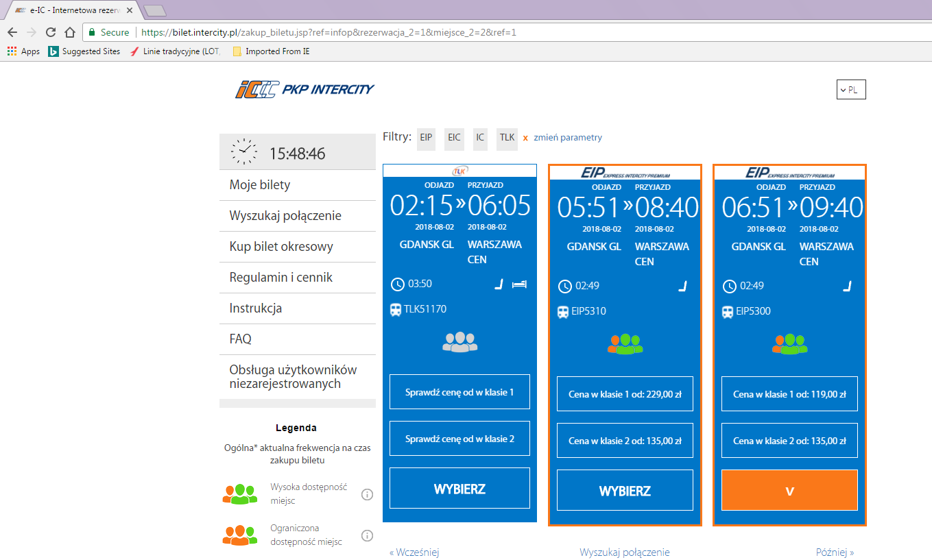Toggle the EIP filter
Image resolution: width=932 pixels, height=560 pixels.
[x=427, y=138]
